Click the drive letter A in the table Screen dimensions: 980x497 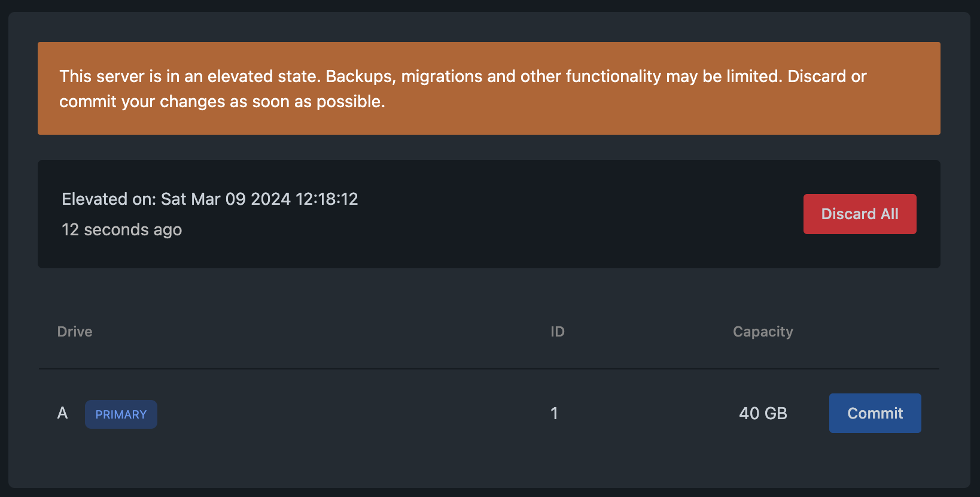click(x=62, y=413)
